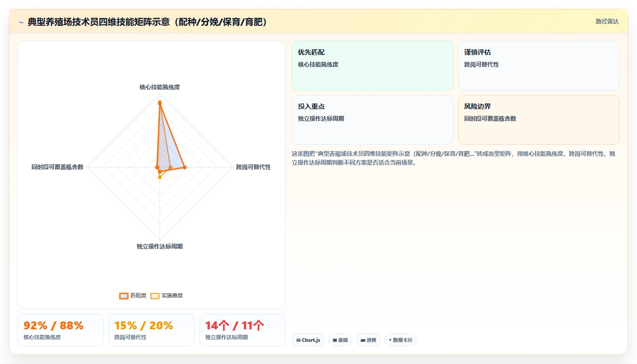Open the 风险边界 card

[538, 120]
